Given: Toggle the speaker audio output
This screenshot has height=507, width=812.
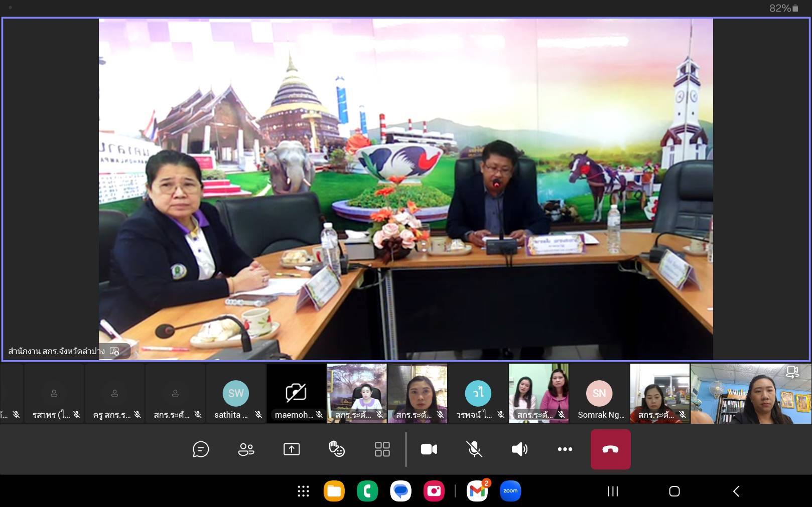Looking at the screenshot, I should point(519,449).
